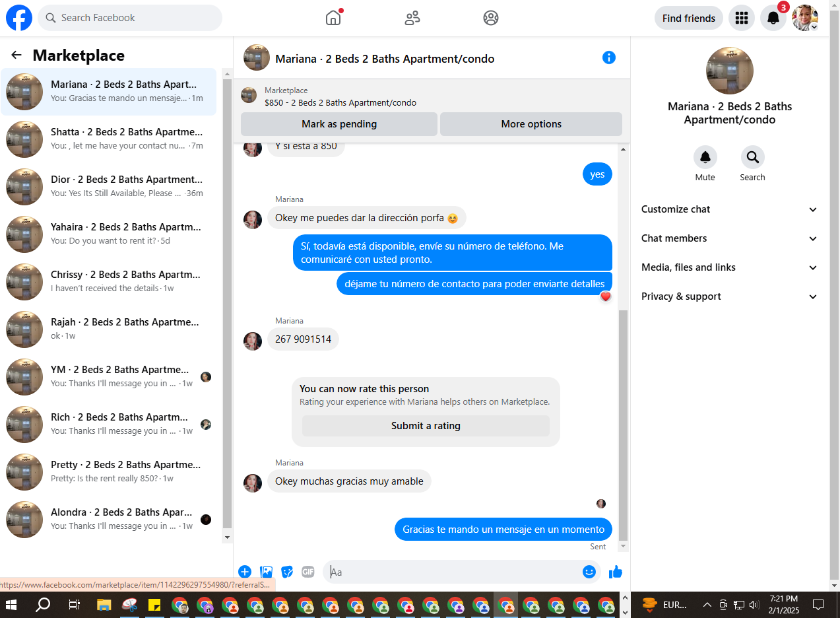This screenshot has height=618, width=840.
Task: Open Shatta conversation
Action: (x=109, y=139)
